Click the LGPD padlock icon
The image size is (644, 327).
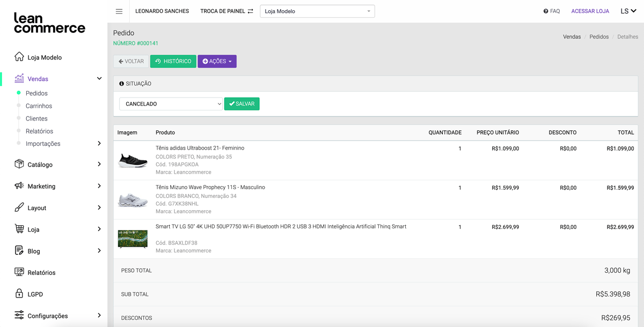tap(19, 294)
